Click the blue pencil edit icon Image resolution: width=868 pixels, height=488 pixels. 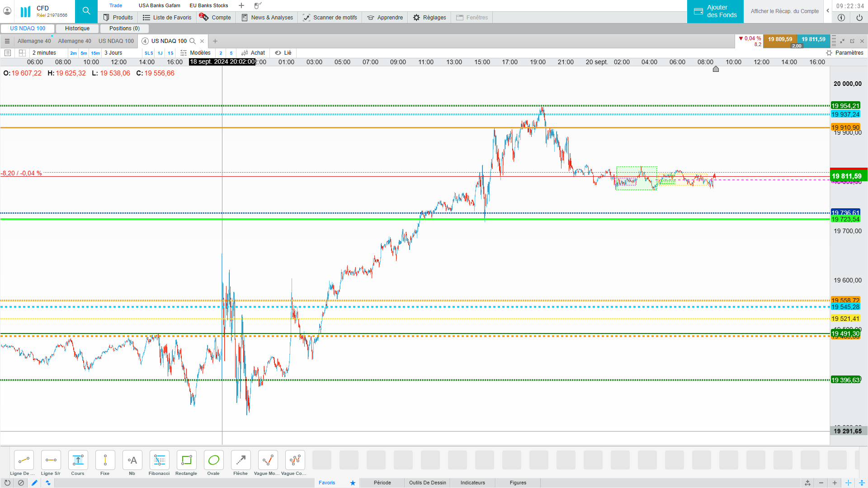click(x=34, y=483)
